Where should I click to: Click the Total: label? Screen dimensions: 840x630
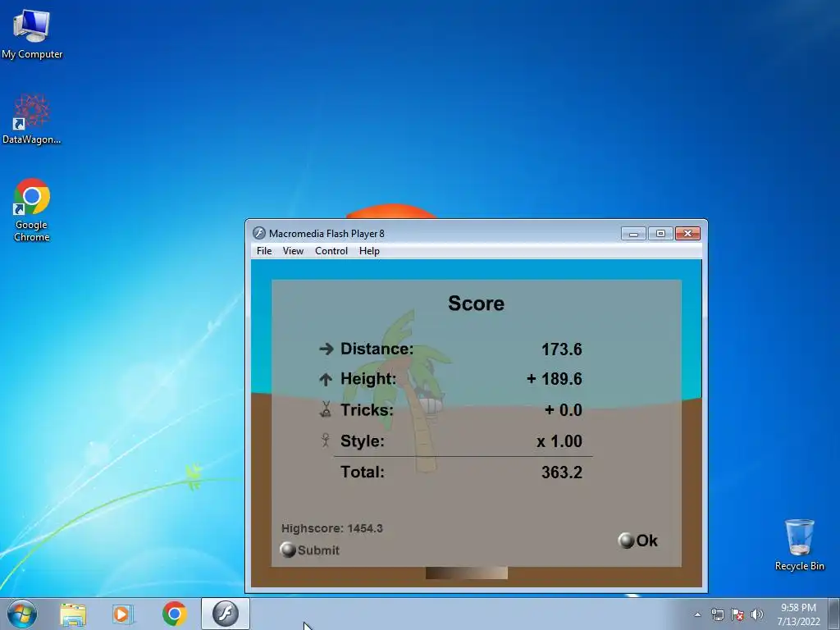363,472
